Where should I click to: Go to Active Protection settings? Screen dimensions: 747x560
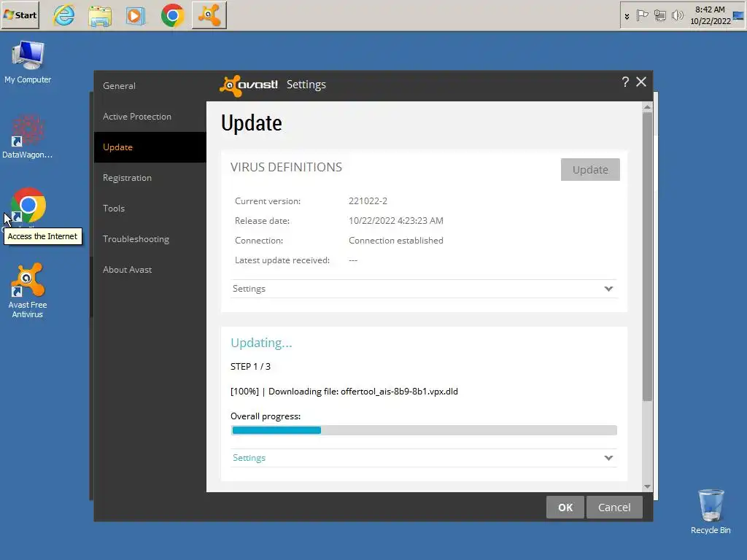point(150,116)
